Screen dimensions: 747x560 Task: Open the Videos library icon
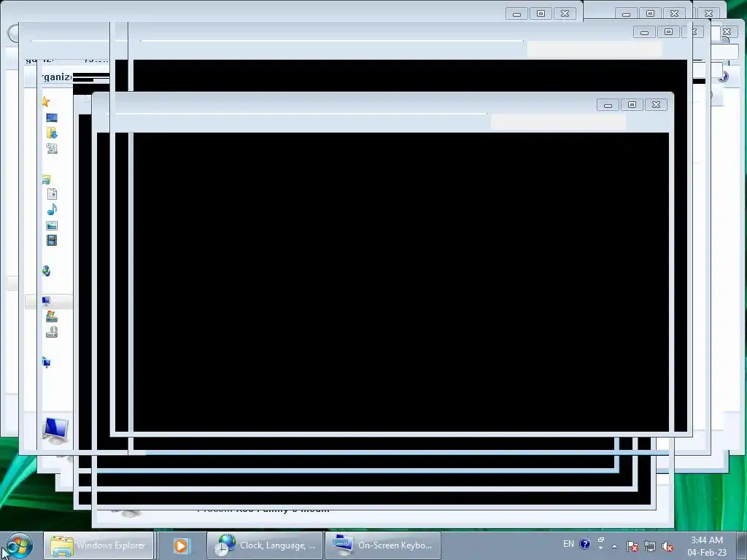[52, 241]
